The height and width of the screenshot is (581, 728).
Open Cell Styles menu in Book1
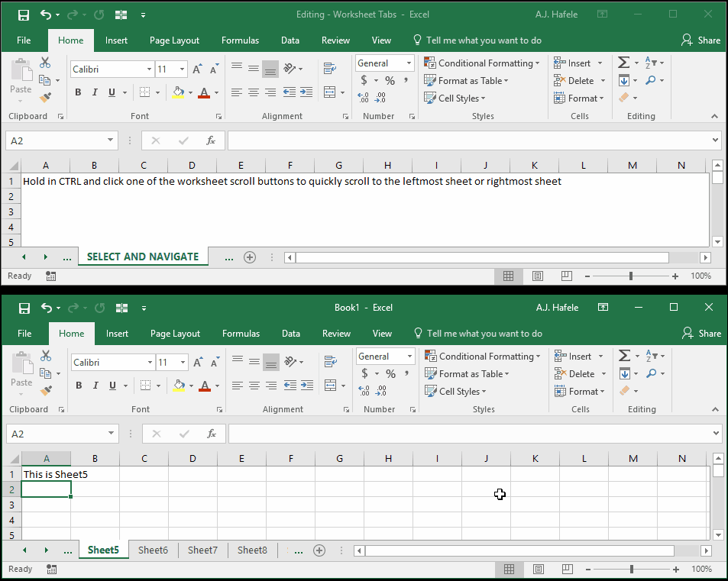tap(455, 392)
